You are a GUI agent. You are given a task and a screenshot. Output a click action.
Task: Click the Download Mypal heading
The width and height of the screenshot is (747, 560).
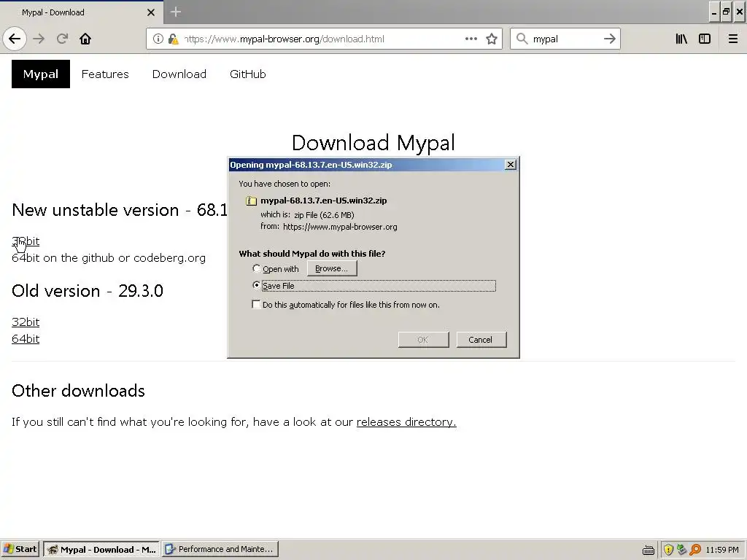pos(373,142)
